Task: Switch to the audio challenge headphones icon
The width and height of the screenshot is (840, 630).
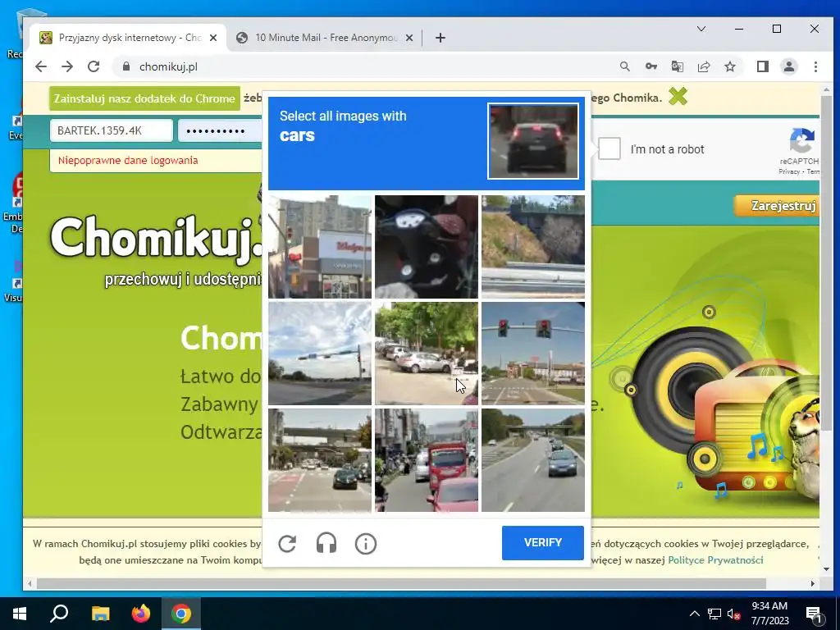Action: pos(326,543)
